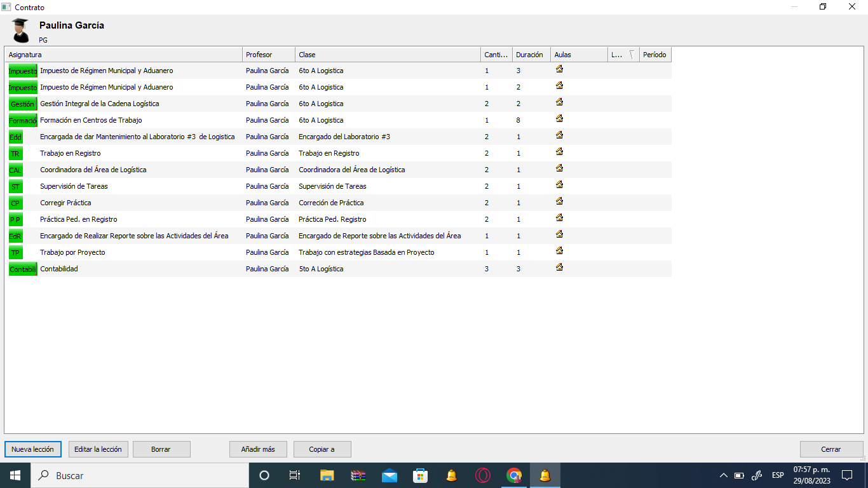Select Encargada de dar Mantenimiento al Laboratorio #3
This screenshot has width=868, height=488.
(x=137, y=137)
